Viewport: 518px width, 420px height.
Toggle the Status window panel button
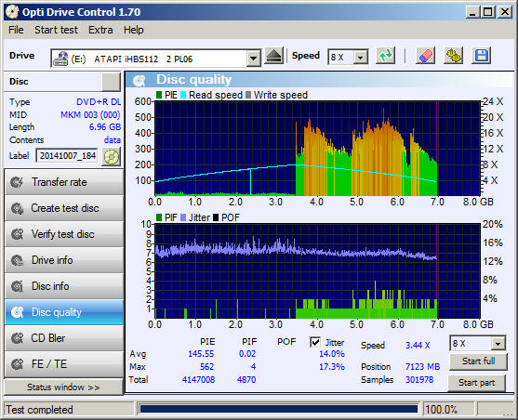[x=63, y=387]
